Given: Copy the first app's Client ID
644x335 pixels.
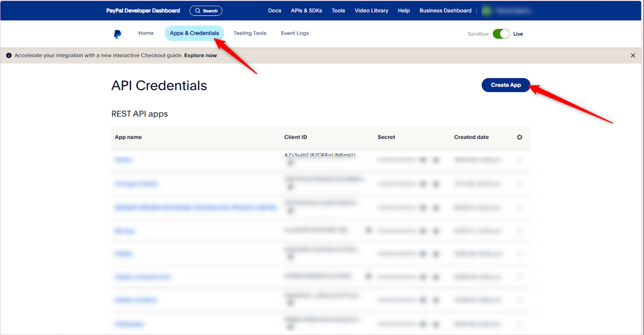Looking at the screenshot, I should point(291,163).
